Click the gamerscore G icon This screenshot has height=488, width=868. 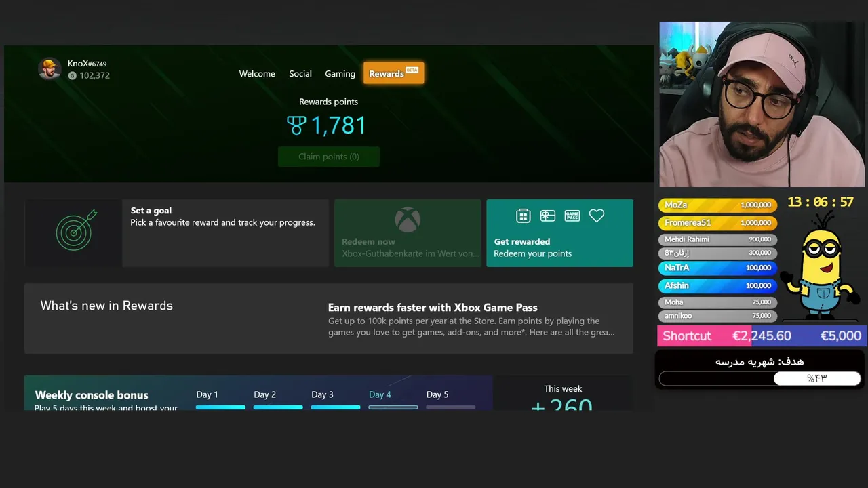(73, 76)
